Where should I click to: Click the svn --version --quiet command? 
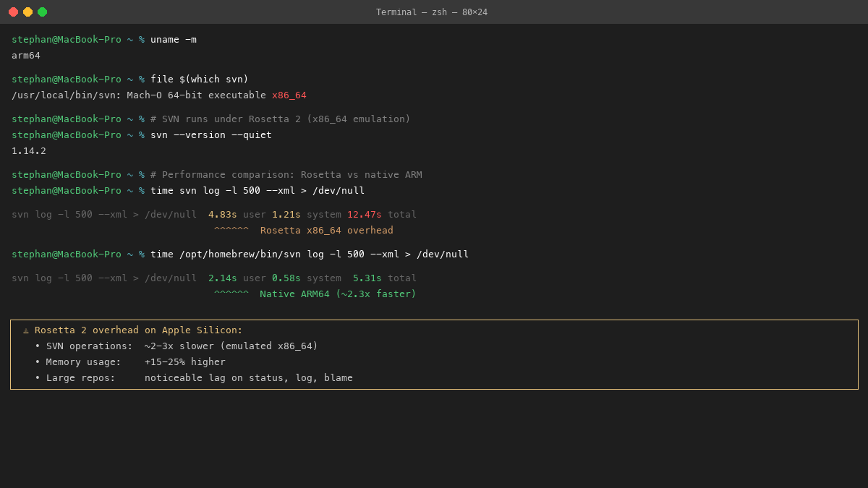[x=212, y=134]
